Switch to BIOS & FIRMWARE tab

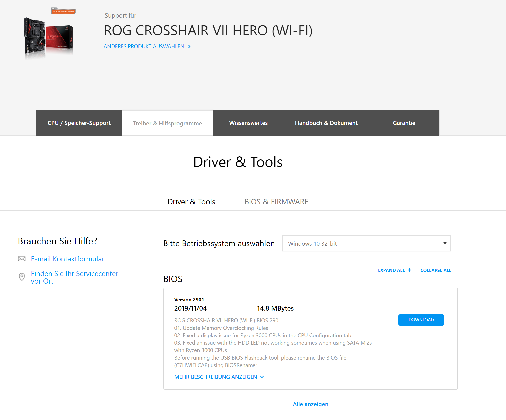tap(276, 202)
